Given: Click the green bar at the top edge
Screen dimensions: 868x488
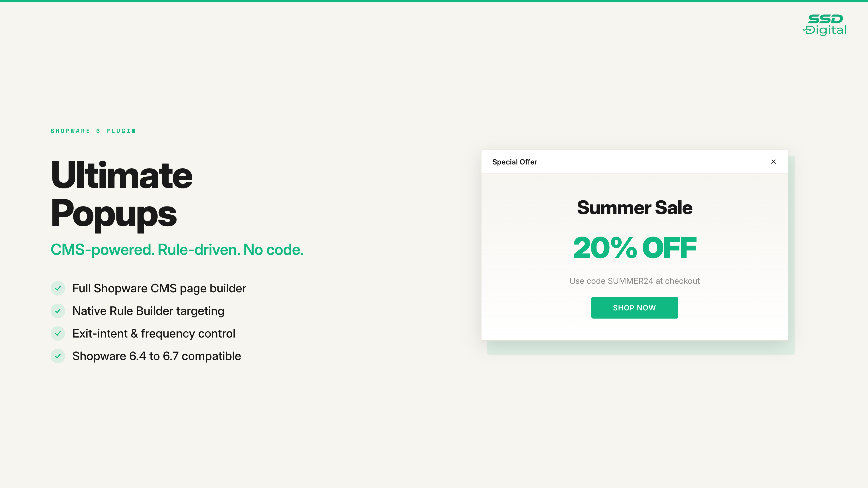Looking at the screenshot, I should [434, 1].
